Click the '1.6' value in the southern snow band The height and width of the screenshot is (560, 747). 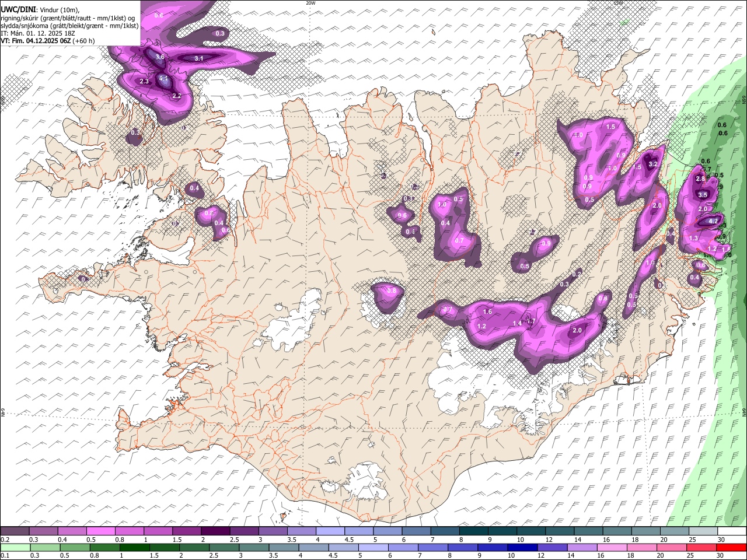[x=487, y=312]
